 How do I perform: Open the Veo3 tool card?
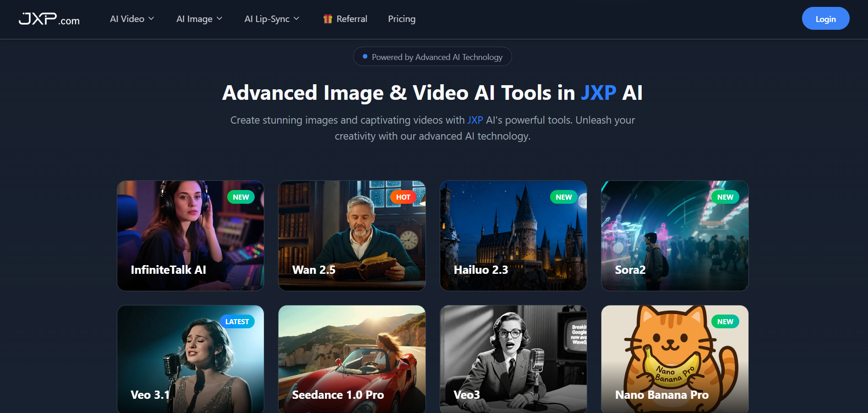(x=513, y=359)
